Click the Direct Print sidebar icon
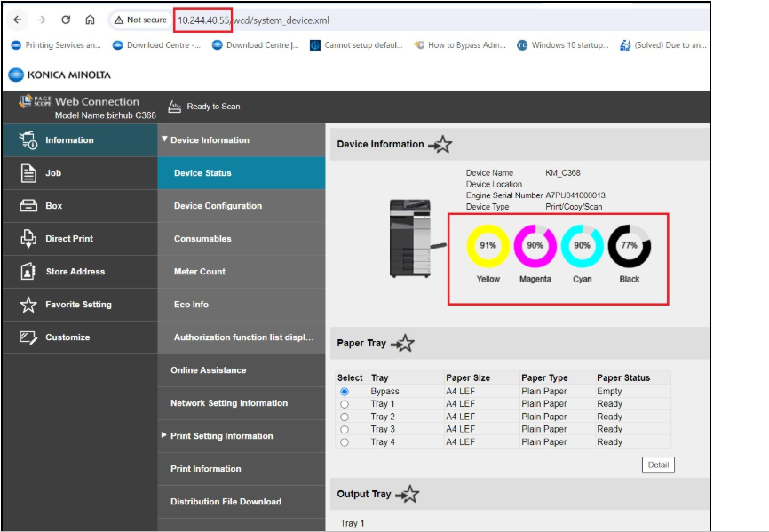The height and width of the screenshot is (532, 769). click(28, 238)
